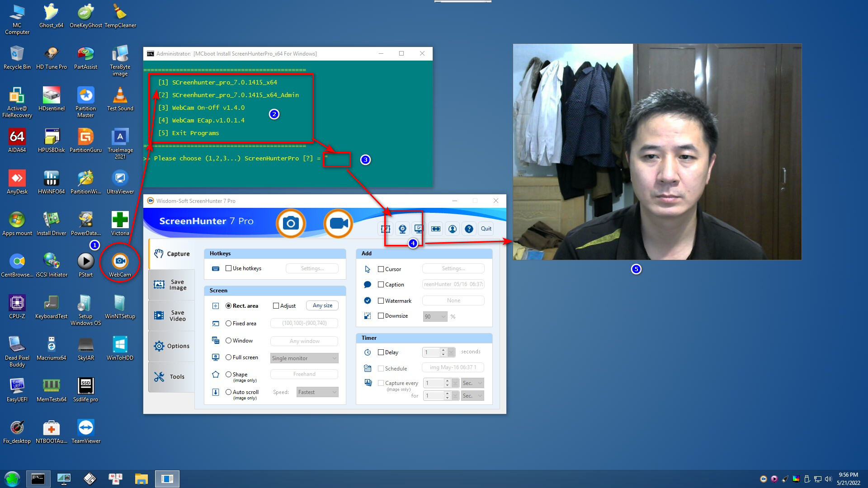Image resolution: width=868 pixels, height=488 pixels.
Task: Open the command prompt taskbar icon
Action: [x=38, y=479]
